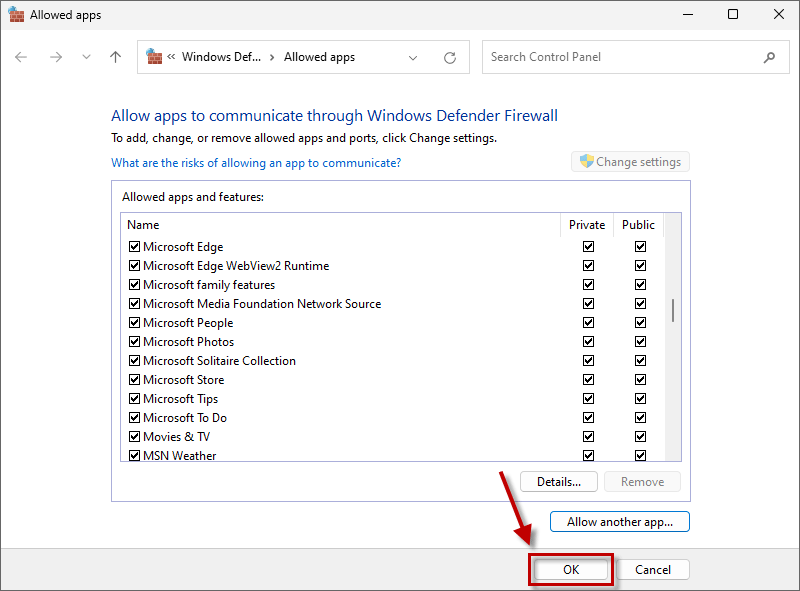
Task: Select the Movies & TV row text
Action: [177, 437]
